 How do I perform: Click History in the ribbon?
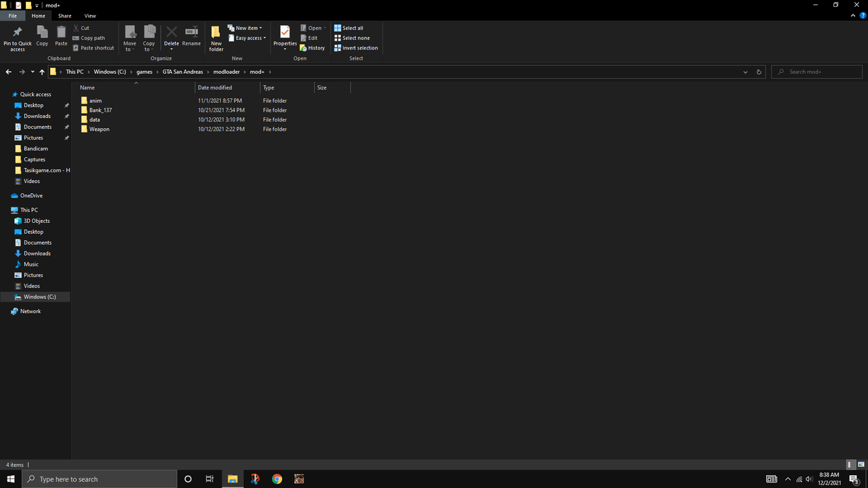click(313, 48)
